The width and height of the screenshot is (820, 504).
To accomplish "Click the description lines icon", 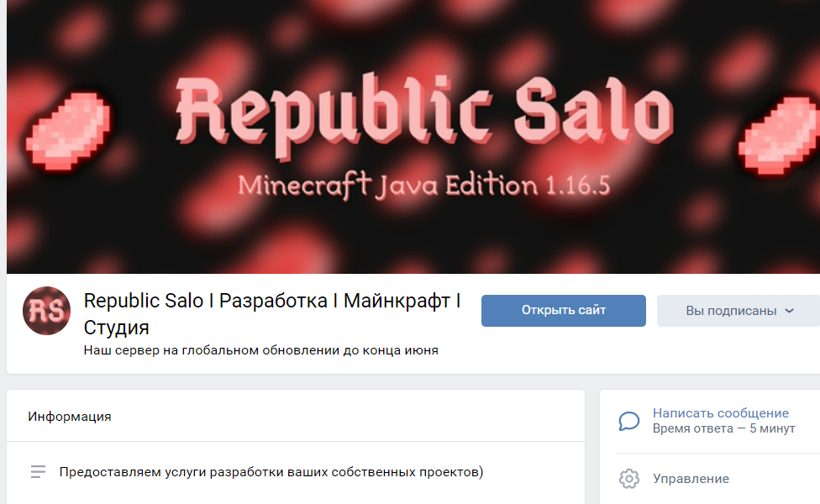I will (x=38, y=471).
